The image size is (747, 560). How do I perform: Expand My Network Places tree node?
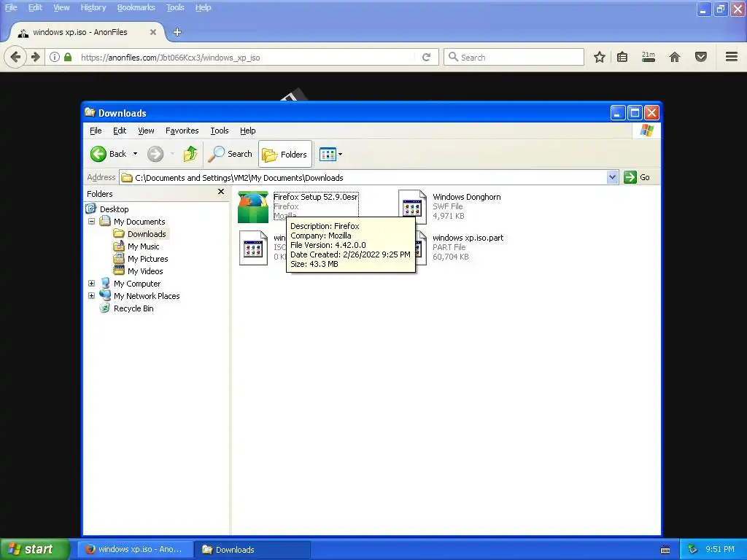[x=91, y=296]
